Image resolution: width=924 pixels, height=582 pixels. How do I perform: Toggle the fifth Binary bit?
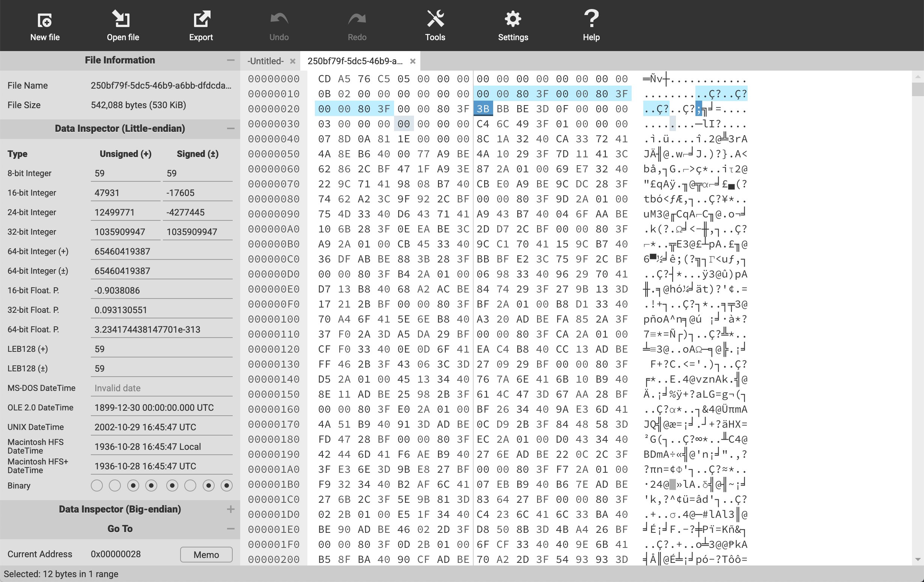click(x=172, y=486)
